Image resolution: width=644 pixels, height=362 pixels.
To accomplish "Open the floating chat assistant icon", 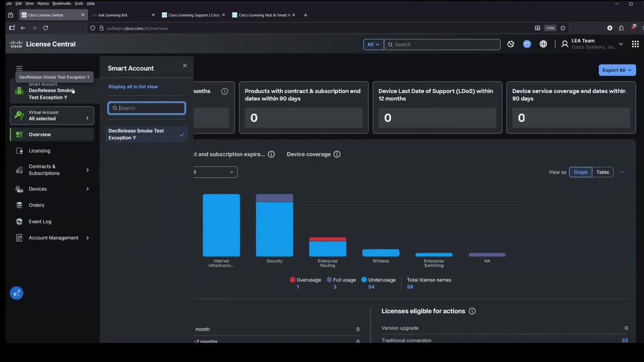I will 17,293.
